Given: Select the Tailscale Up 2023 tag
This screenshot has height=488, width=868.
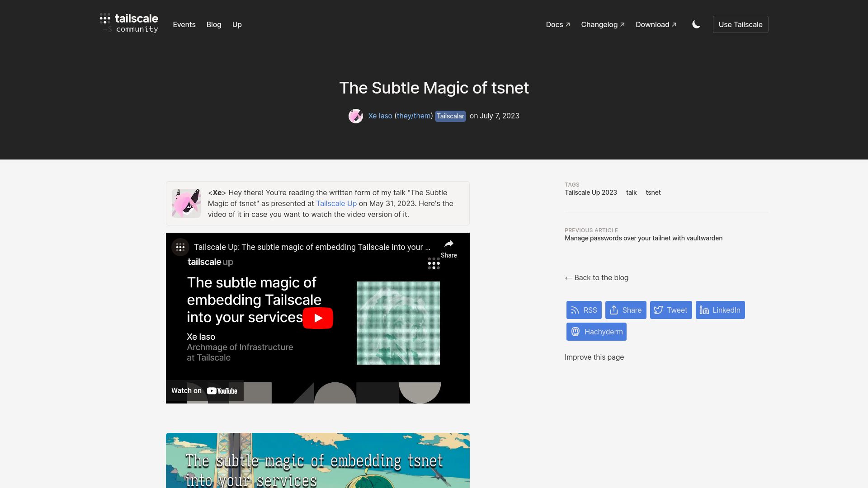Looking at the screenshot, I should coord(591,192).
